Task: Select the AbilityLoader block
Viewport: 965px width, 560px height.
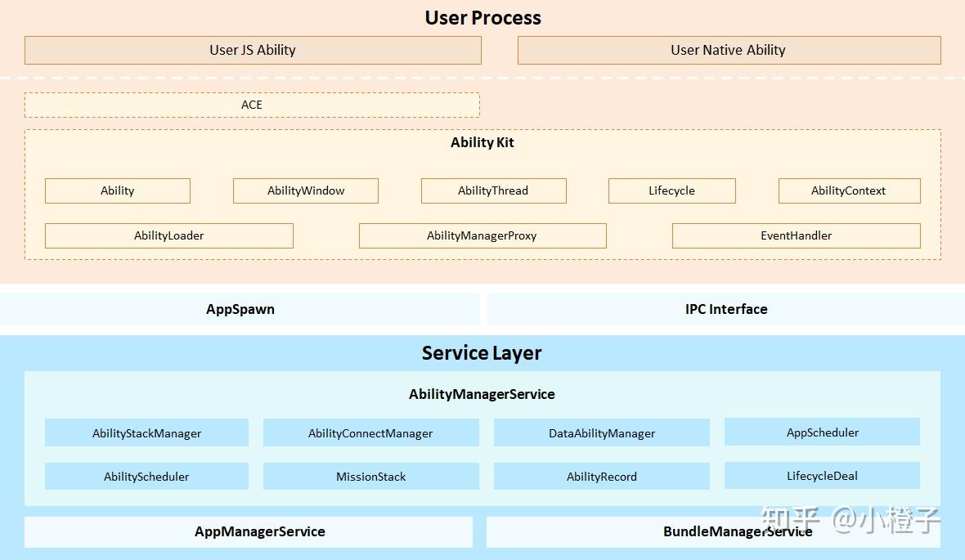Action: point(168,235)
